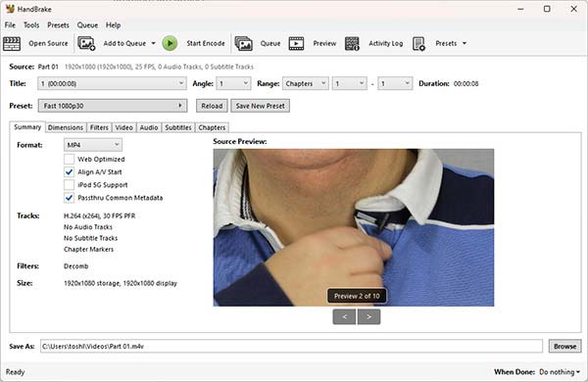Open the Fast 1080p30 preset selector
This screenshot has width=588, height=382.
tap(112, 106)
